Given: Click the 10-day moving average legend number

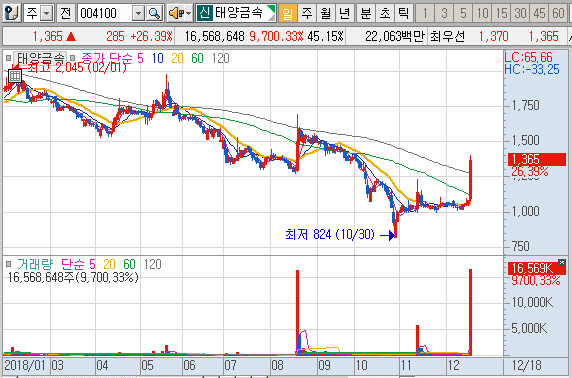Looking at the screenshot, I should [158, 58].
